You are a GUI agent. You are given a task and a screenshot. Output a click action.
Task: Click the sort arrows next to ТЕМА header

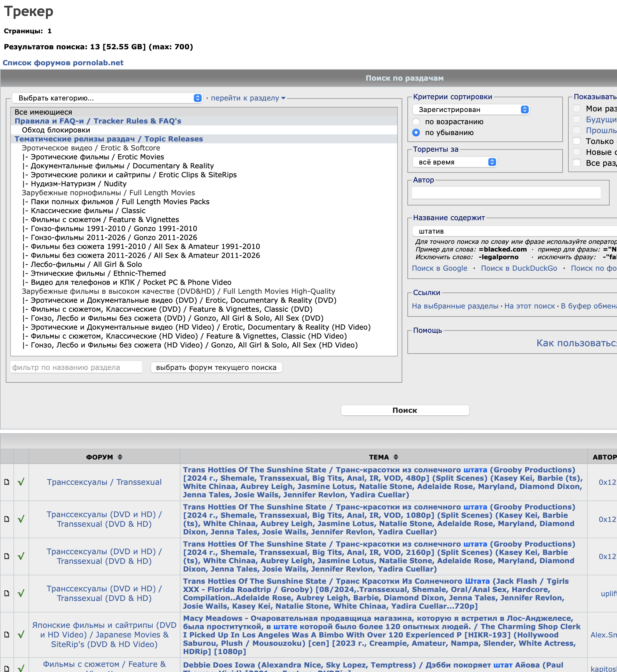(x=396, y=457)
